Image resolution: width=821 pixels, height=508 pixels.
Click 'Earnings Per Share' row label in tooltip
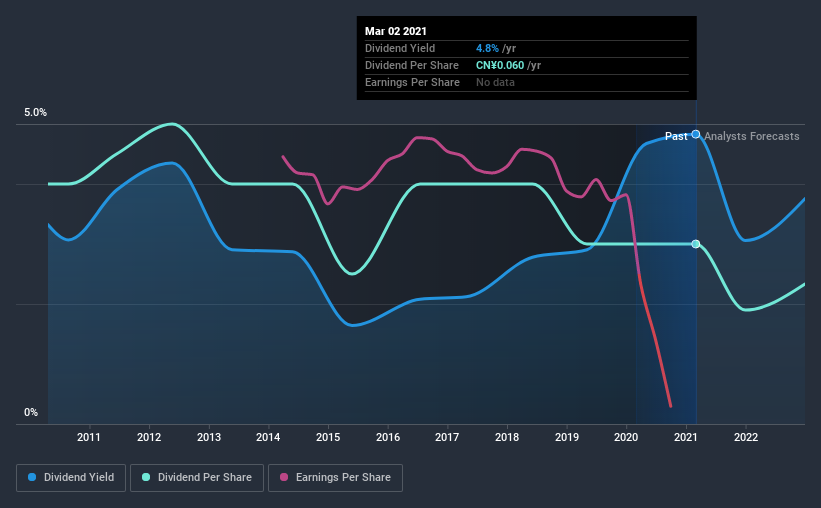tap(413, 82)
